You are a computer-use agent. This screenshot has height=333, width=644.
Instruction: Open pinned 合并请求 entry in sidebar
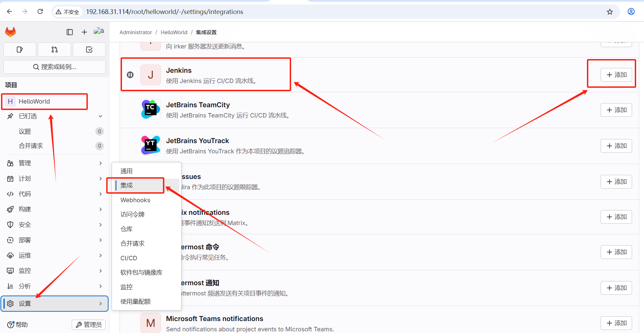point(55,146)
